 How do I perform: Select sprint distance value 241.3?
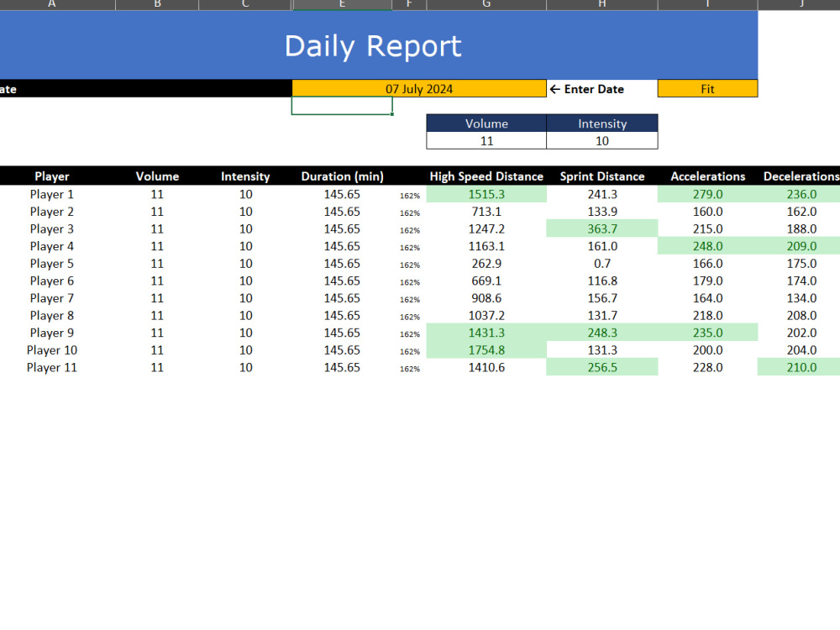pos(602,195)
